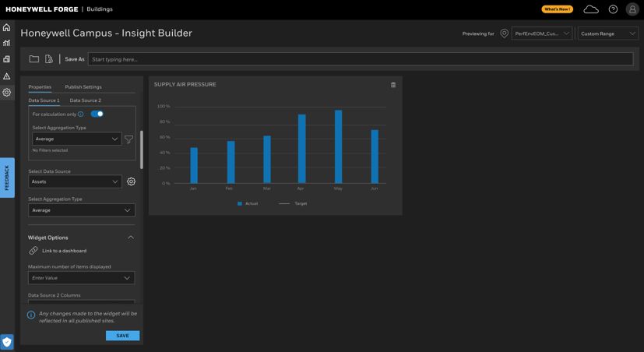The height and width of the screenshot is (352, 644).
Task: Open the alerts triangle sidebar icon
Action: tap(6, 76)
